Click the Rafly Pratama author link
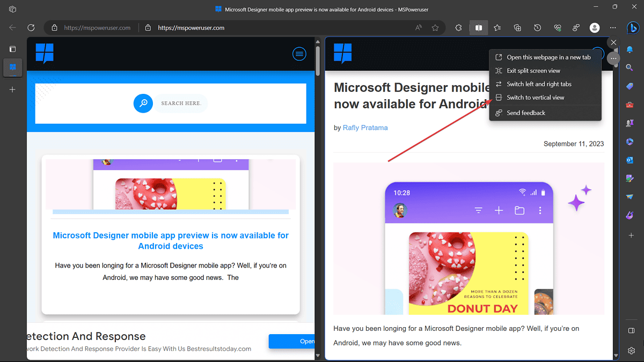 (365, 128)
